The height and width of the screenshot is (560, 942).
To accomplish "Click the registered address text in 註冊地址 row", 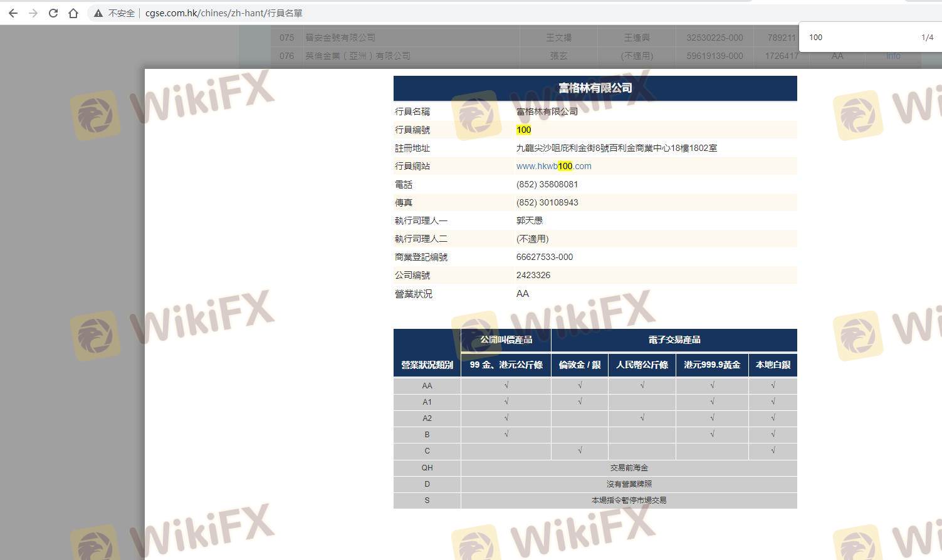I will click(x=616, y=148).
